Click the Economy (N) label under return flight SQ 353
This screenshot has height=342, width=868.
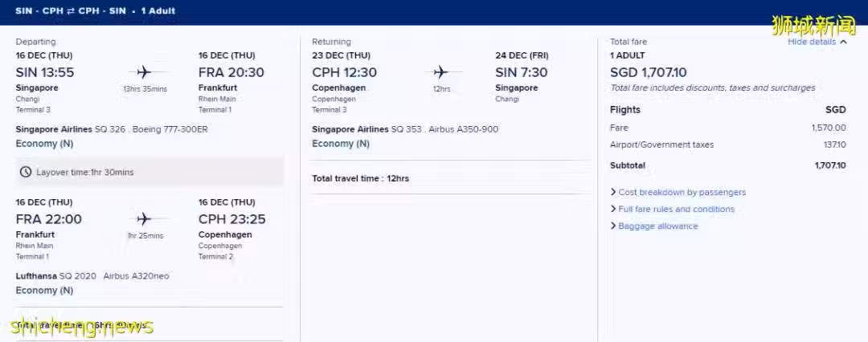click(x=341, y=144)
